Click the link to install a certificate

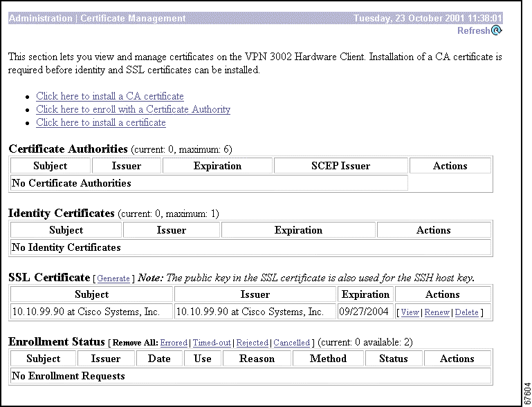[101, 123]
